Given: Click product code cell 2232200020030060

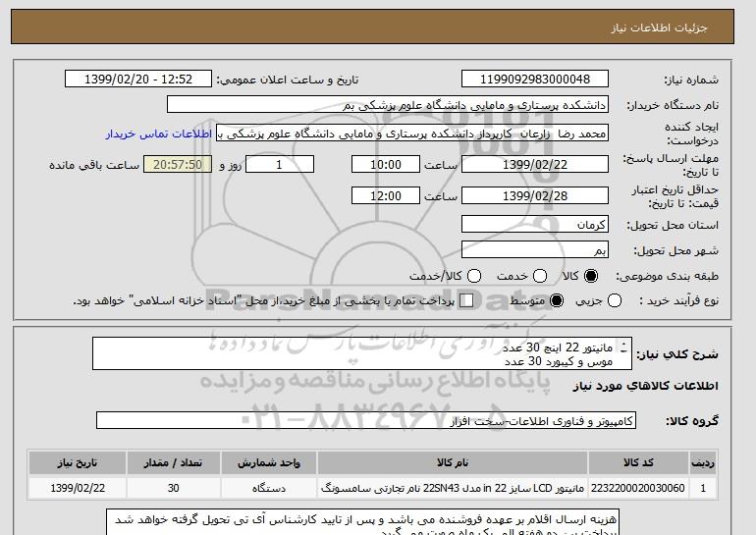Looking at the screenshot, I should (638, 488).
